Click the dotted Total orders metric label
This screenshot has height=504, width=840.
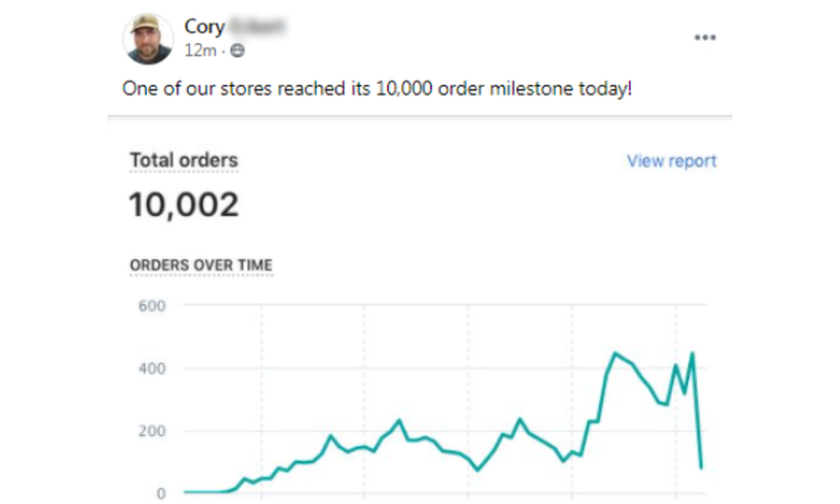point(183,160)
